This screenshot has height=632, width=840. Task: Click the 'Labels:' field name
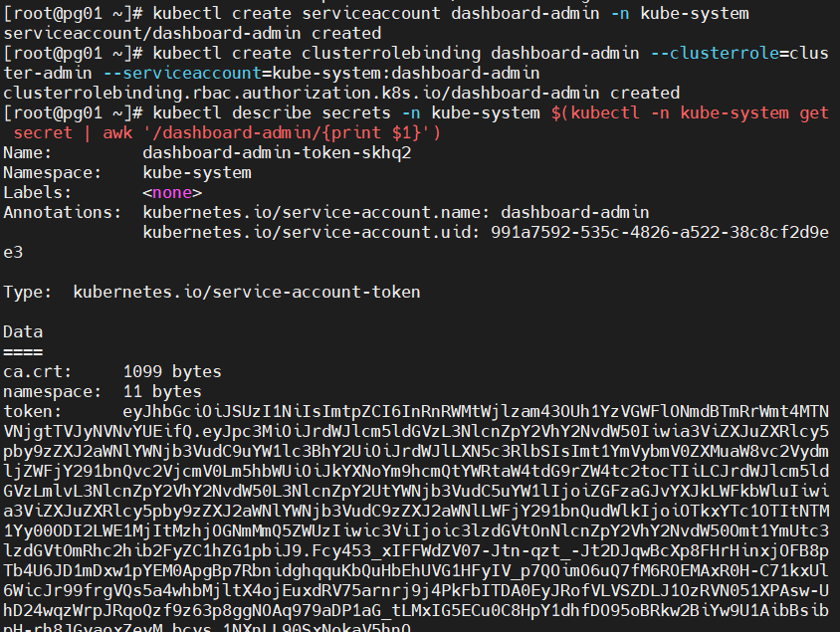37,193
